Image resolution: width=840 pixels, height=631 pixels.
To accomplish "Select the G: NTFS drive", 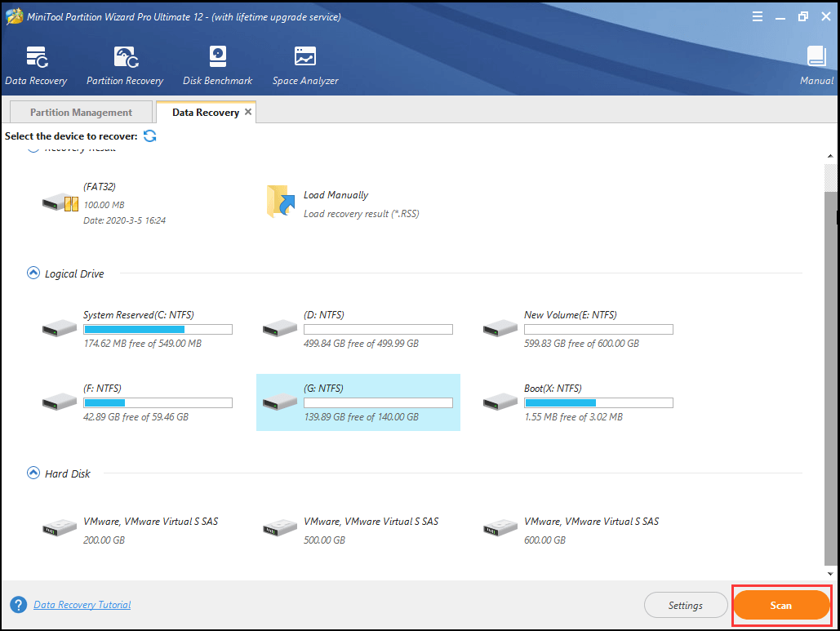I will pos(358,402).
